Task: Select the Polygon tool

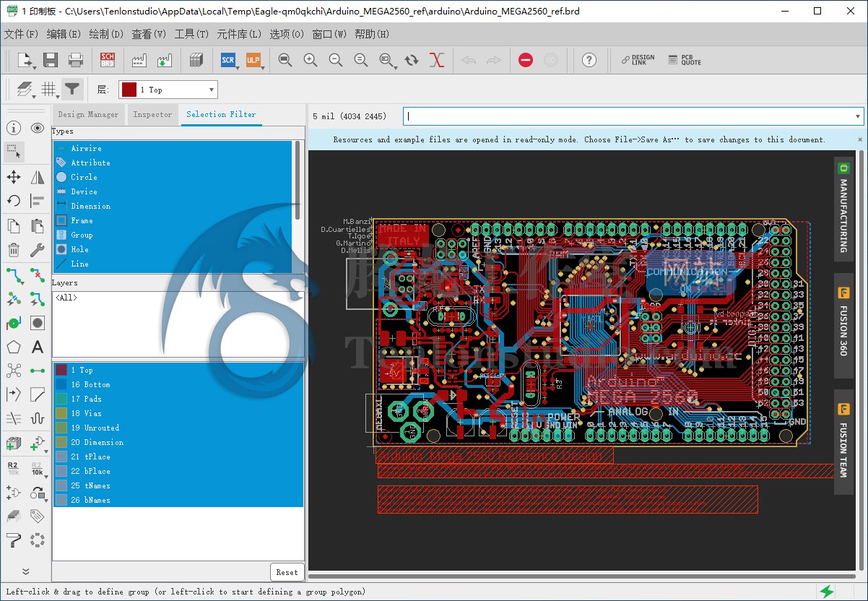Action: click(x=14, y=347)
